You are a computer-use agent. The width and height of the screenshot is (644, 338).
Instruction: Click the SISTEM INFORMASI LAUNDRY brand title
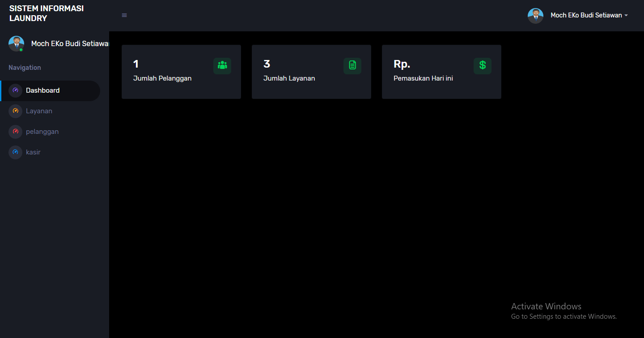47,13
